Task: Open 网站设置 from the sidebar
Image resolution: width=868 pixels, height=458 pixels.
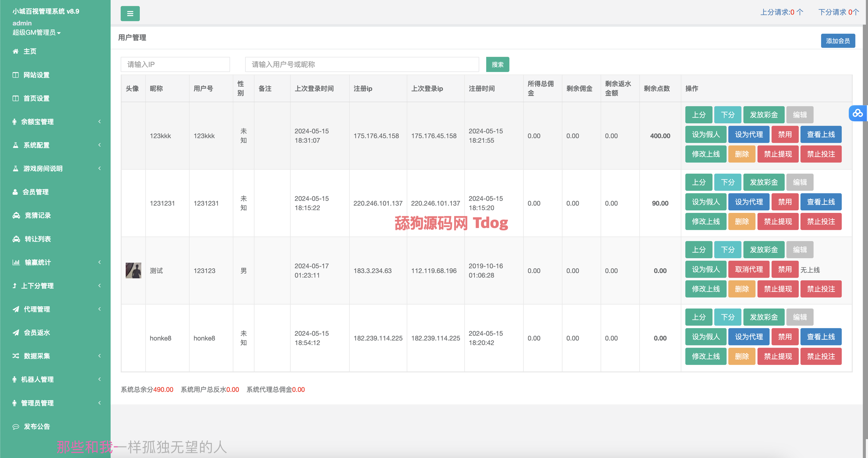Action: pos(36,75)
